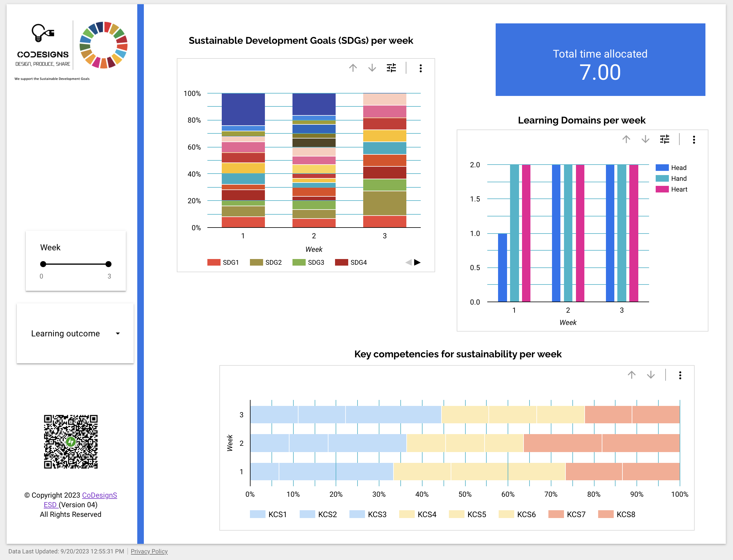733x560 pixels.
Task: Click the left legend pagination arrow on SDG chart
Action: (409, 262)
